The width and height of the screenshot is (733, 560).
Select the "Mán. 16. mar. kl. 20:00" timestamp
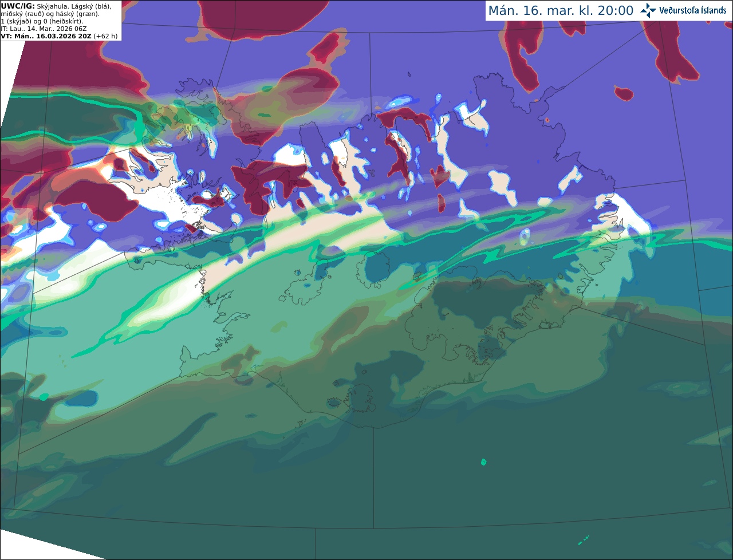561,11
